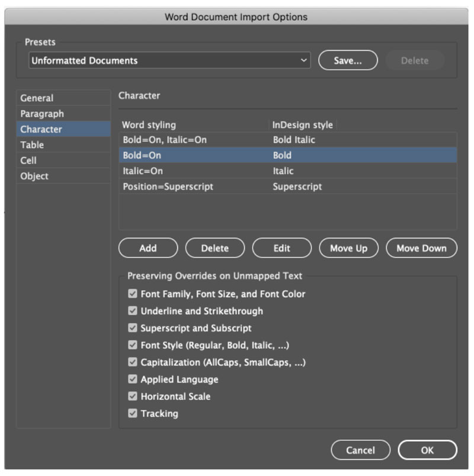This screenshot has height=476, width=474.
Task: Select the Italic=On mapping row
Action: point(288,171)
